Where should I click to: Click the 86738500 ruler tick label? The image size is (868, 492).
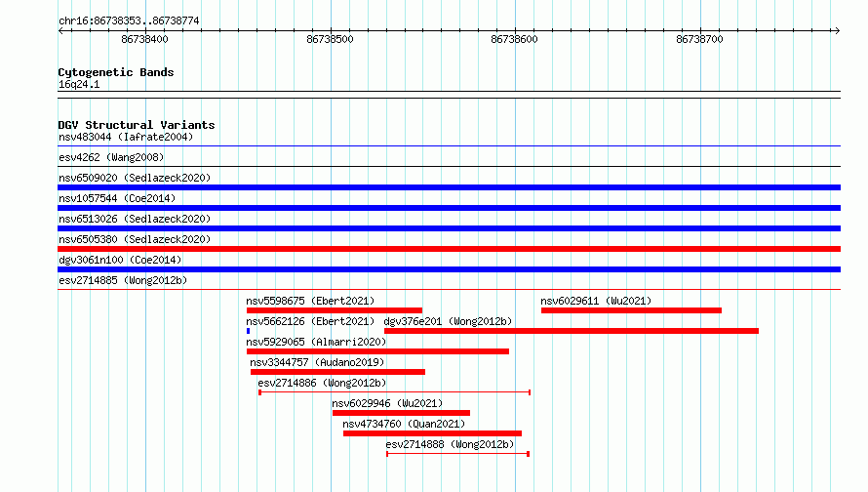click(330, 39)
